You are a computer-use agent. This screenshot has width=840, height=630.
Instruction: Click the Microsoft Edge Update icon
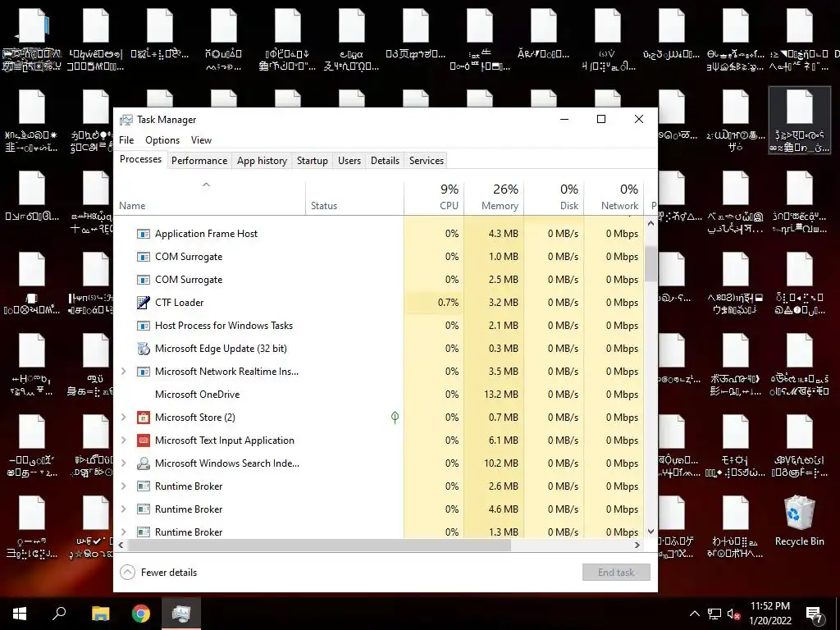coord(143,349)
